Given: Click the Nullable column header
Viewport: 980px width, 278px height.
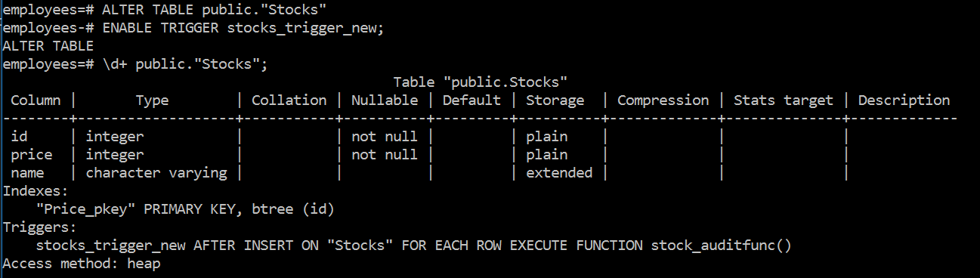Looking at the screenshot, I should pyautogui.click(x=385, y=100).
